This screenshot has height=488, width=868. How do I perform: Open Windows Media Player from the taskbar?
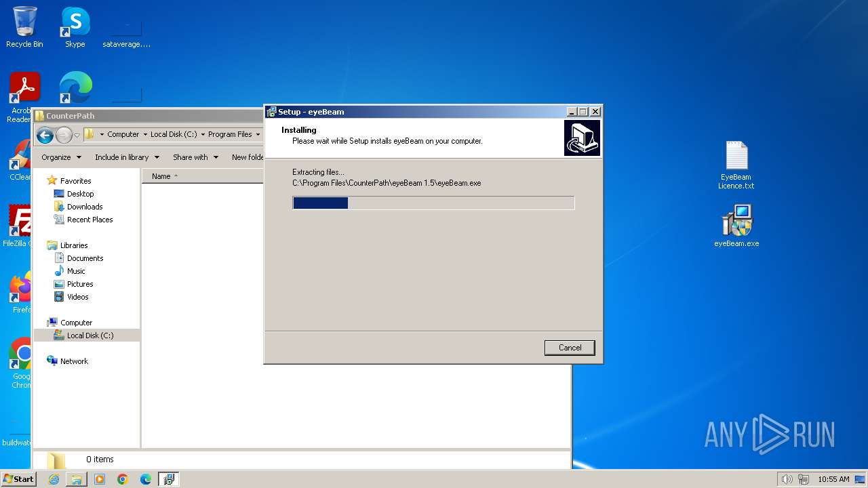[x=100, y=479]
